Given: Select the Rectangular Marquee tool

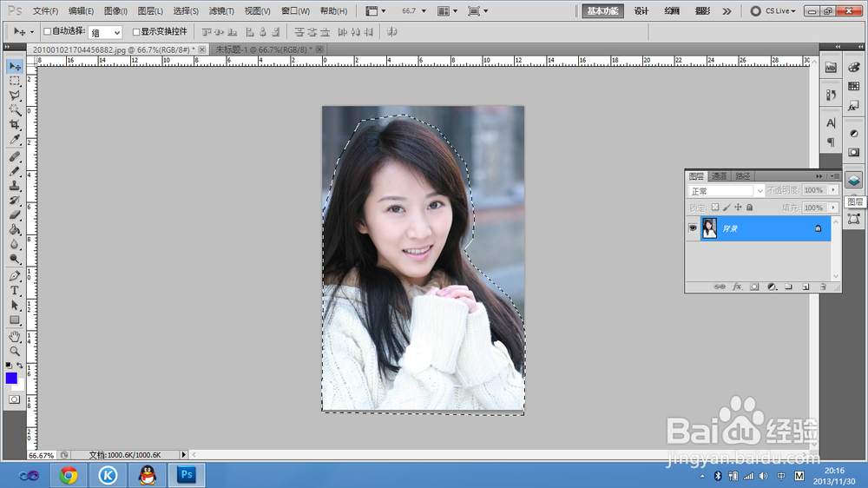Looking at the screenshot, I should coord(15,82).
